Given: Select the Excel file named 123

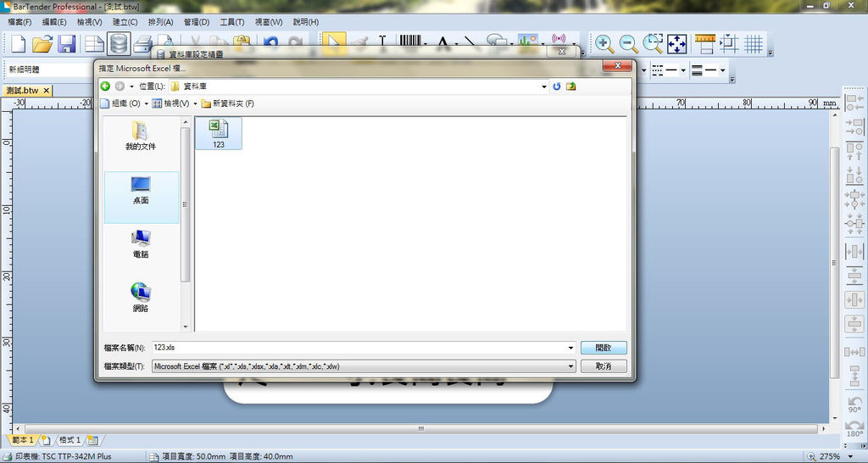Looking at the screenshot, I should [x=219, y=133].
